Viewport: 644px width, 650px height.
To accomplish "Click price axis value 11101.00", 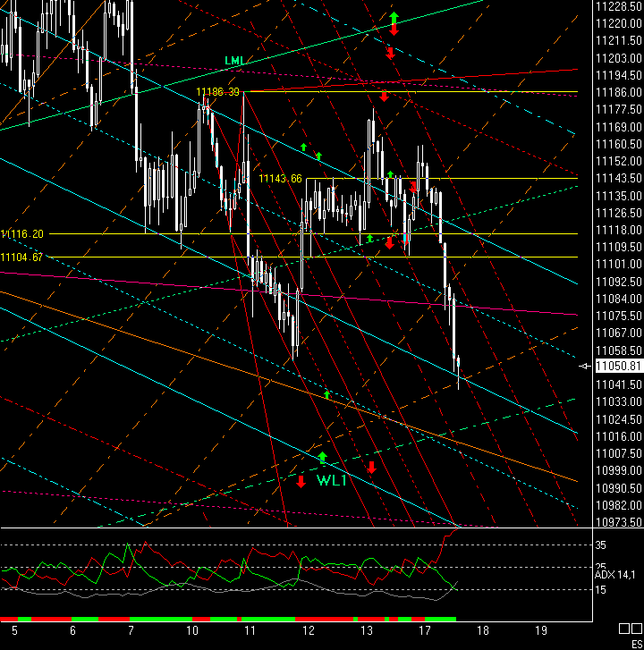I will tap(618, 264).
